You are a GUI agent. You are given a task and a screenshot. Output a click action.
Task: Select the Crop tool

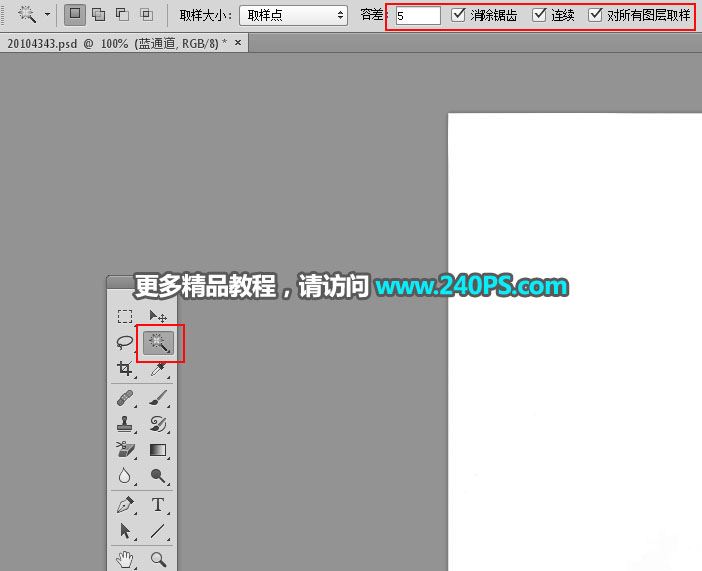(125, 369)
